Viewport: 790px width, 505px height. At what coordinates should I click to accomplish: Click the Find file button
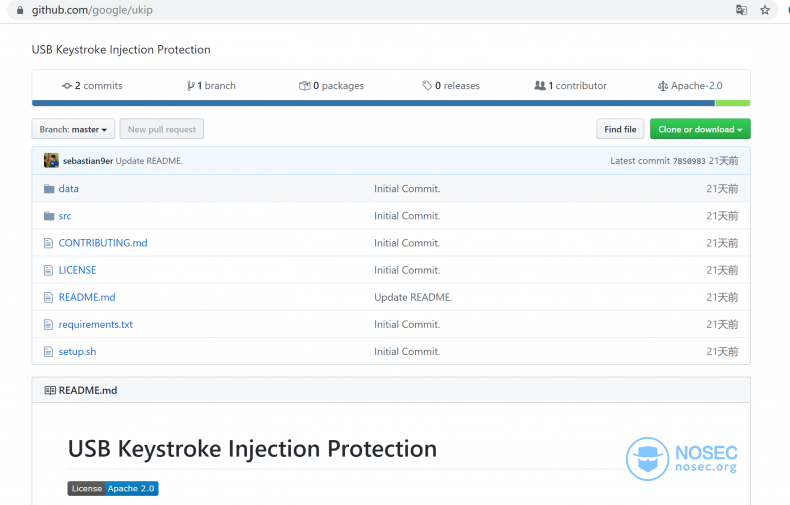click(x=620, y=129)
